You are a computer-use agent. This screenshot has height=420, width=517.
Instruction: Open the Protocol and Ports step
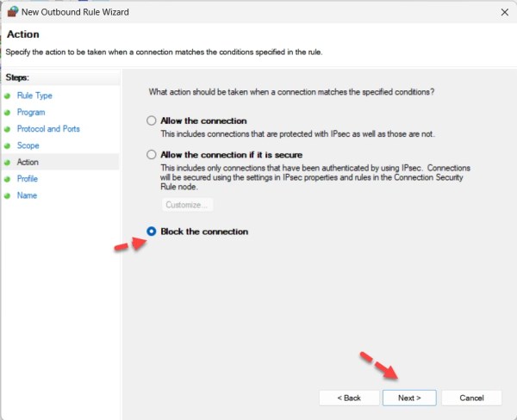click(50, 129)
